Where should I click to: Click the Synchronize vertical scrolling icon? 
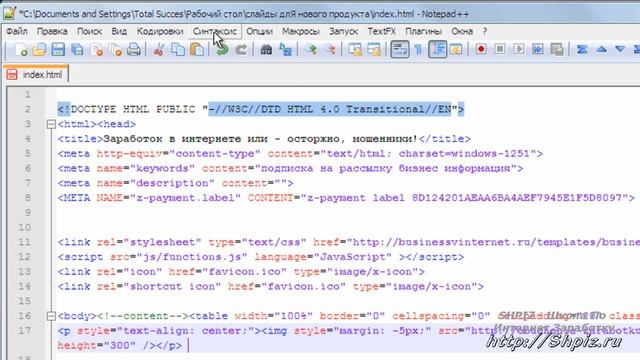pyautogui.click(x=355, y=50)
